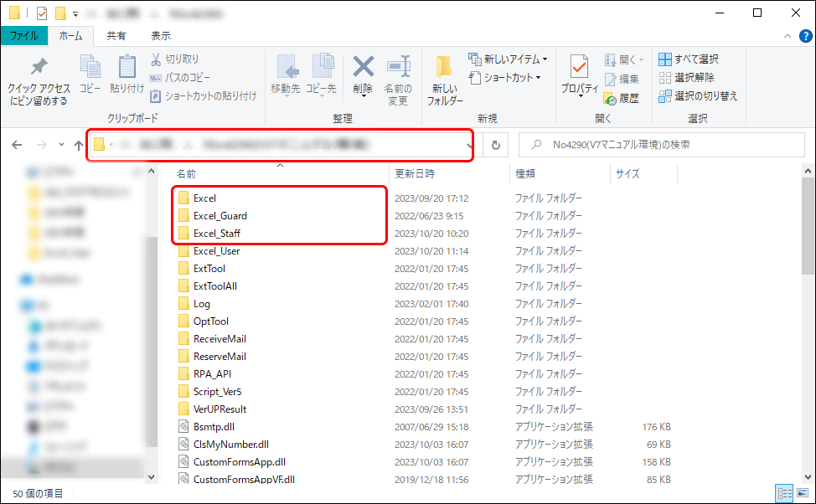
Task: Click the Paste (貼り付け) ribbon button
Action: (x=127, y=75)
